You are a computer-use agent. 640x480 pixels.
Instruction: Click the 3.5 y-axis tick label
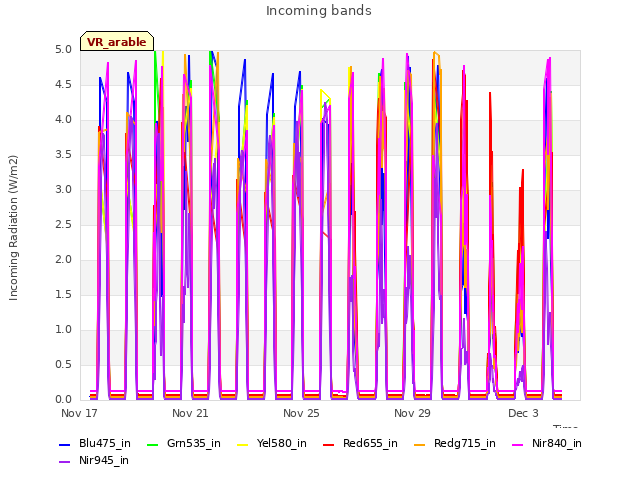(x=63, y=154)
